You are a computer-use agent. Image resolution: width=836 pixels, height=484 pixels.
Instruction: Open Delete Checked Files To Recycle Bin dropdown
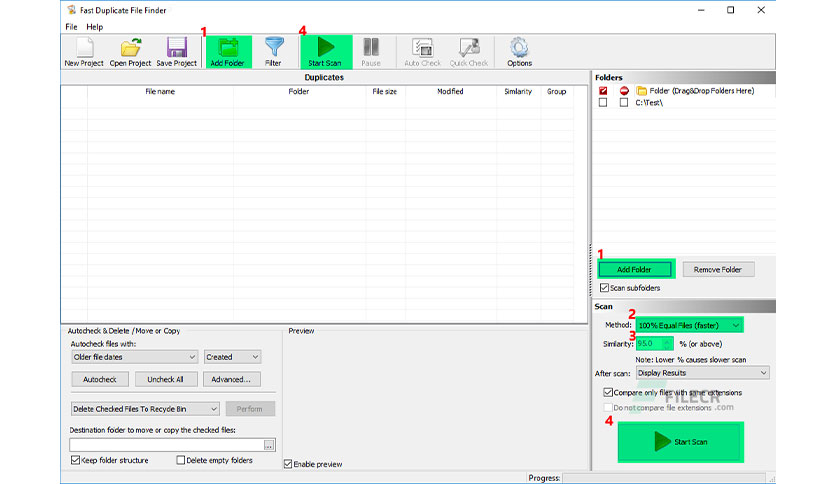pyautogui.click(x=145, y=409)
